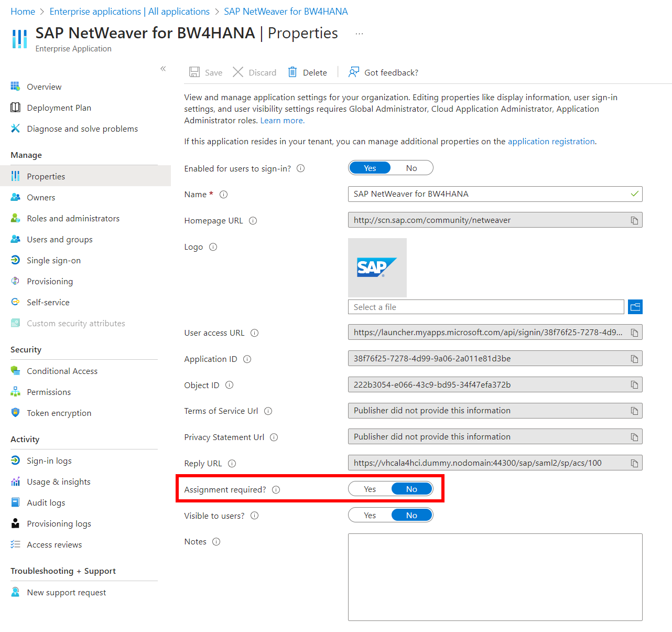Set Assignment required to Yes

click(x=370, y=489)
